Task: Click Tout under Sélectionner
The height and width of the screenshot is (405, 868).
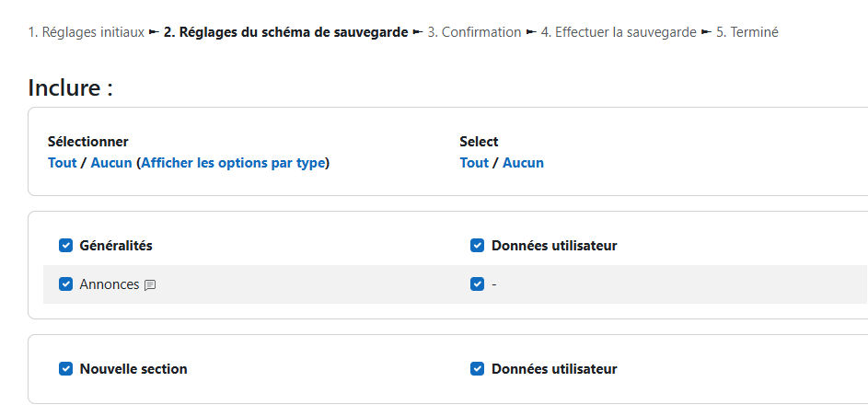Action: pyautogui.click(x=62, y=163)
